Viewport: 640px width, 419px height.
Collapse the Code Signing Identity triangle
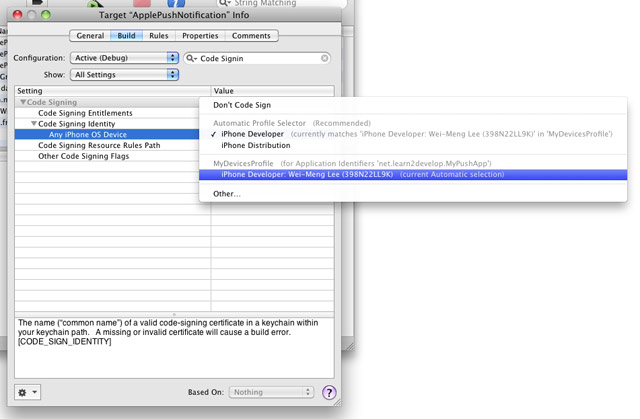coord(32,123)
